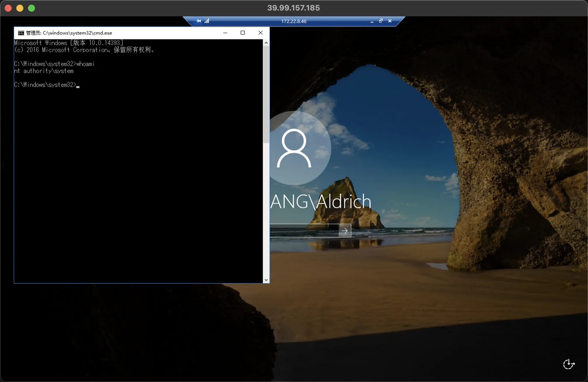
Task: Maximize the cmd.exe window
Action: [x=242, y=33]
